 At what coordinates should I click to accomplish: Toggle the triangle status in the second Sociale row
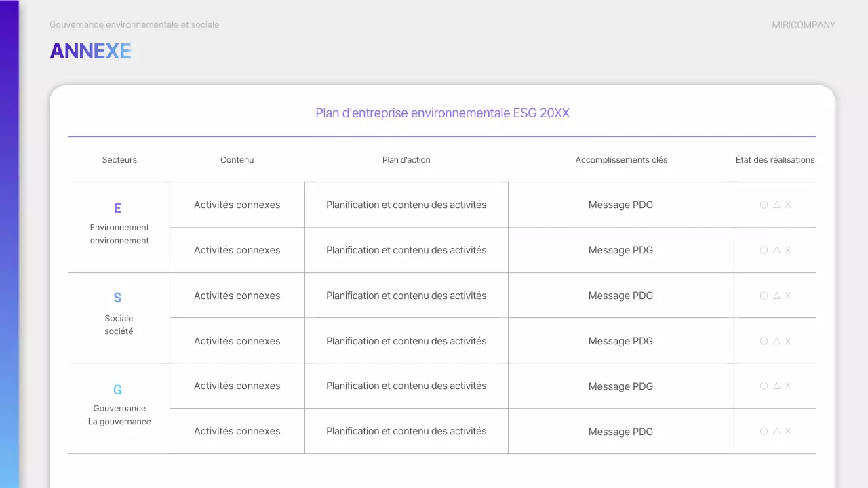[x=776, y=341]
